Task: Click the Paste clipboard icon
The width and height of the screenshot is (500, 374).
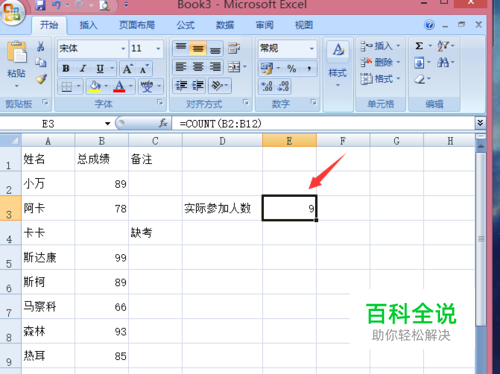Action: coord(16,52)
